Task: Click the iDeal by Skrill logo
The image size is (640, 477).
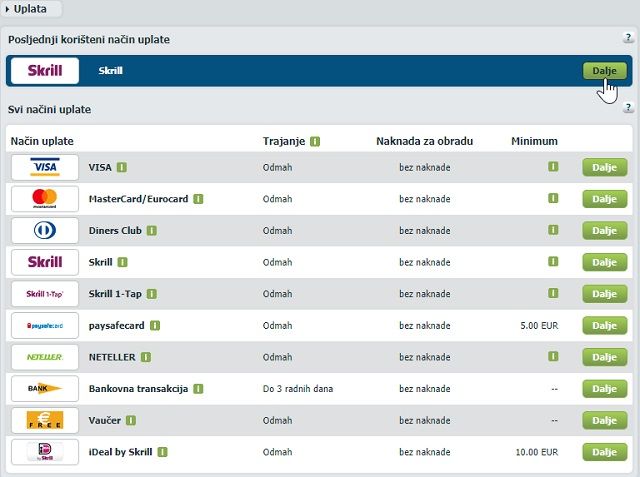Action: [45, 452]
